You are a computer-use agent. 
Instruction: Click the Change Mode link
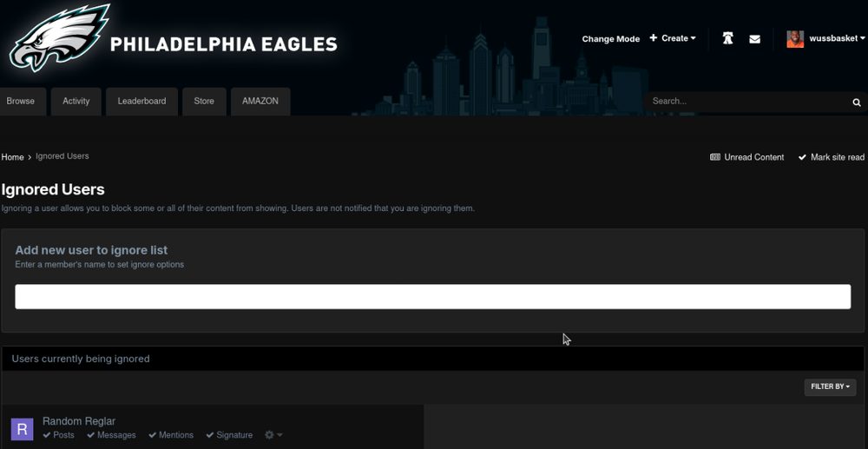click(x=610, y=39)
